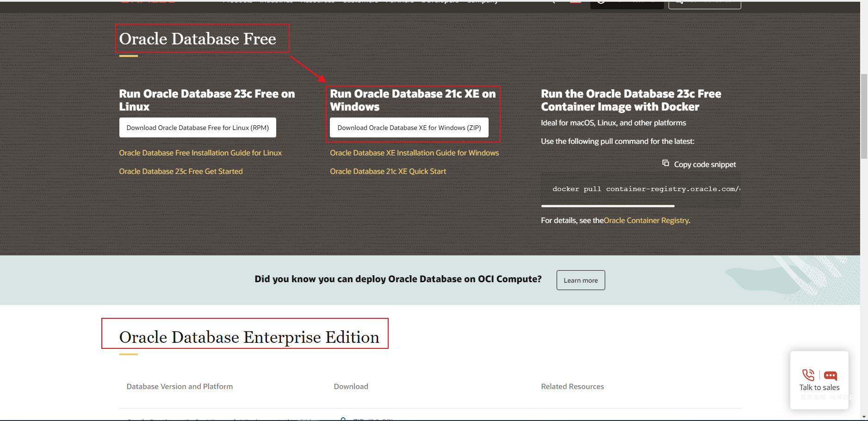Click the page vertical scrollbar thumb
Image resolution: width=868 pixels, height=421 pixels.
864,116
